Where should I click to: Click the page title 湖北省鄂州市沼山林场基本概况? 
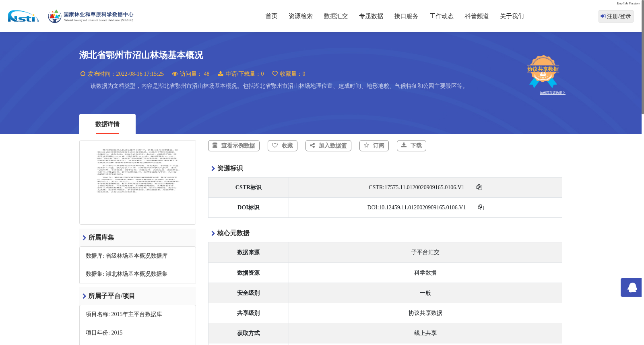click(x=141, y=55)
